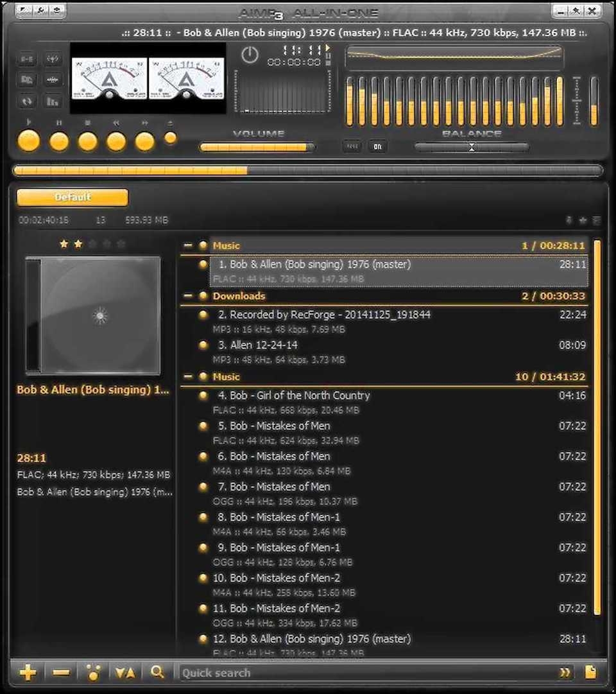This screenshot has height=694, width=616.
Task: Toggle bullet beside Recorded by RecForge track
Action: (x=203, y=315)
